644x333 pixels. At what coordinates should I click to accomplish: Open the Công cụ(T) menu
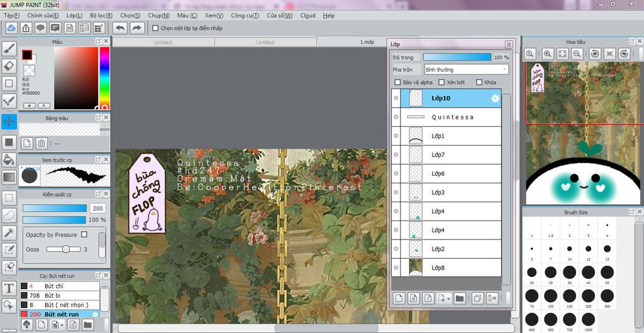point(245,16)
